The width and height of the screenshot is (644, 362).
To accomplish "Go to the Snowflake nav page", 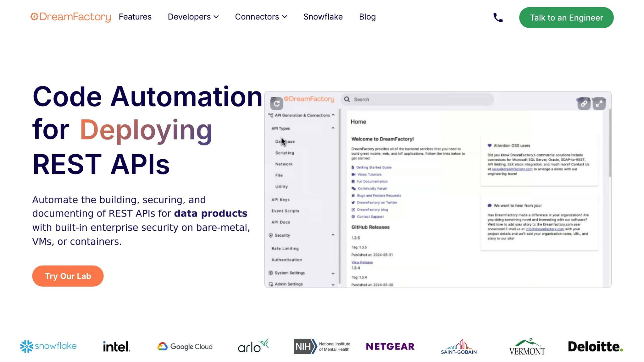I will click(323, 17).
